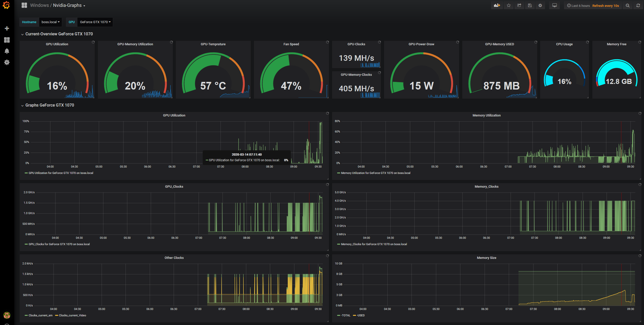Collapse the Graphs GeForce GTX 1070 row

coord(50,105)
